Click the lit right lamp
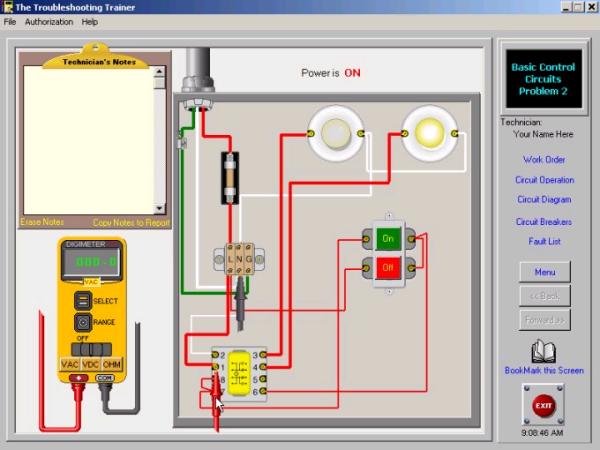The height and width of the screenshot is (450, 600). click(430, 133)
